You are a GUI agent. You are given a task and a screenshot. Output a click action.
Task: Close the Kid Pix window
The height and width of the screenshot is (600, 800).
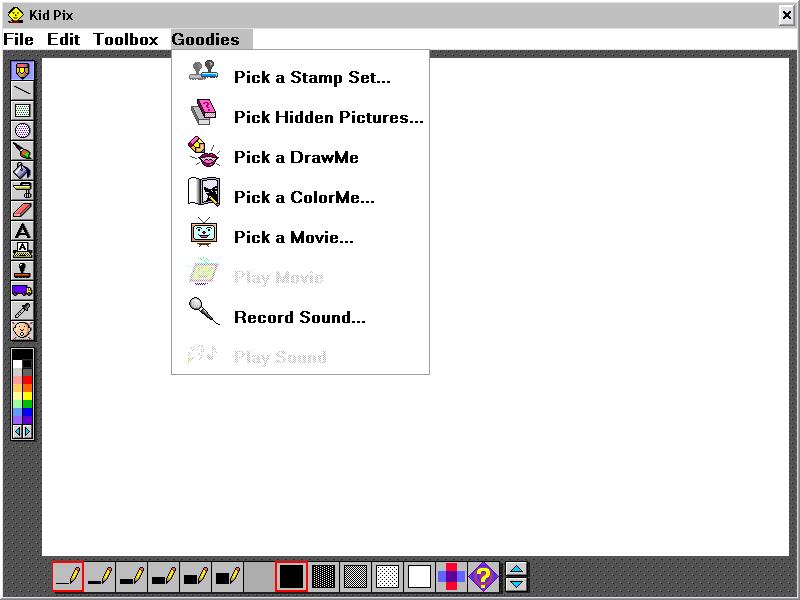tap(787, 15)
